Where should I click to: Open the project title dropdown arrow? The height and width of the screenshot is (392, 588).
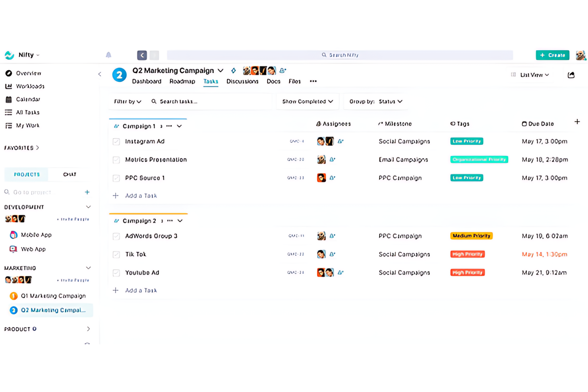(x=220, y=71)
